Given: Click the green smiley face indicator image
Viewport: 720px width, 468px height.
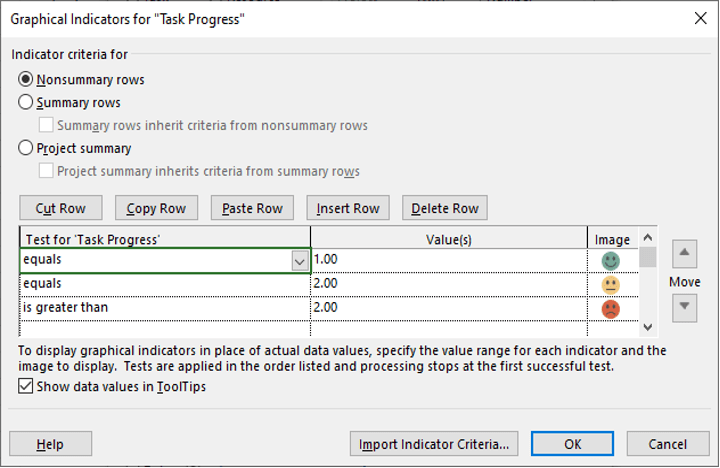Looking at the screenshot, I should pyautogui.click(x=610, y=261).
